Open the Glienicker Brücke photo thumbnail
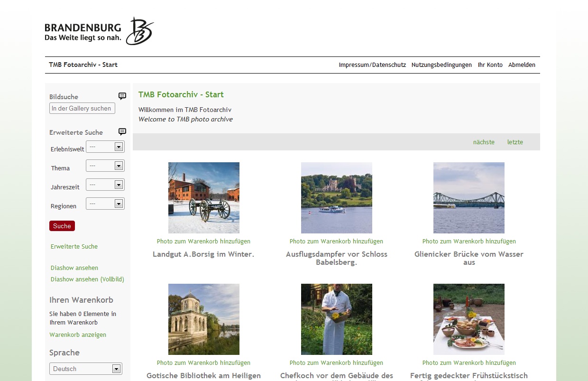588x381 pixels. pyautogui.click(x=469, y=198)
